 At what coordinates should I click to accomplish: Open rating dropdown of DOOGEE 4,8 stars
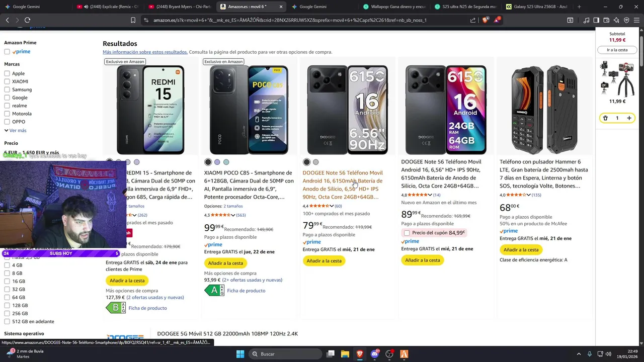click(430, 195)
